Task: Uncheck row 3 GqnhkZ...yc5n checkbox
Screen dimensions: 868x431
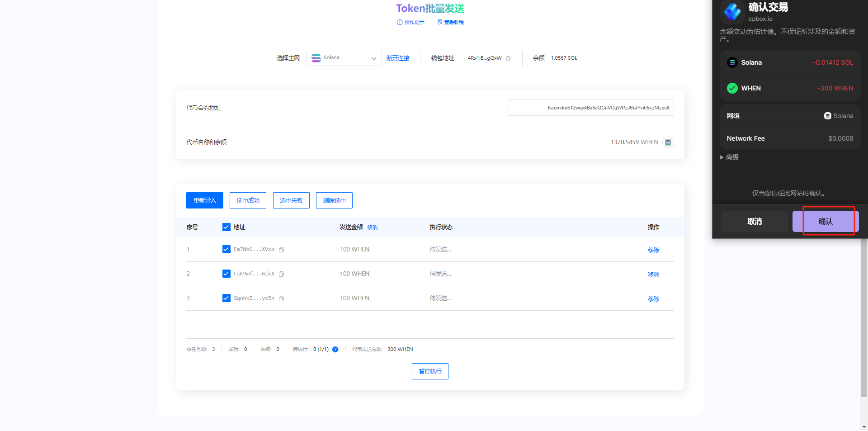Action: (226, 298)
